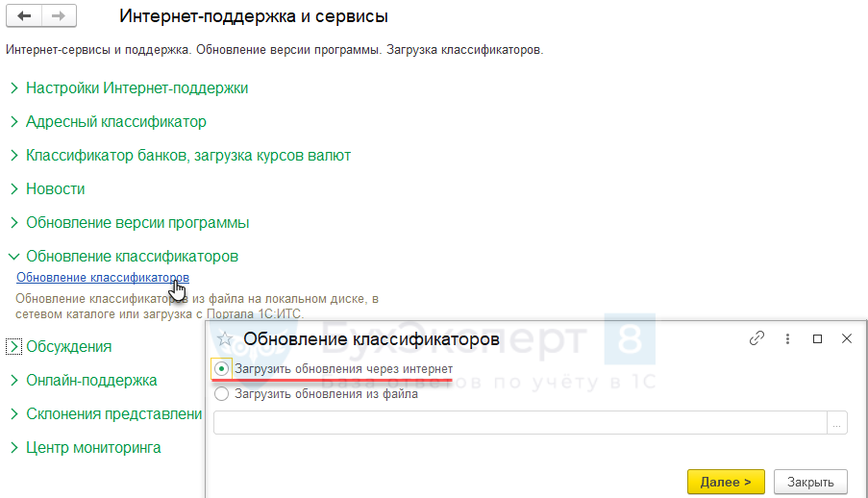Collapse Обновление классификаторов section
Screen dimensions: 868x498
tap(14, 257)
